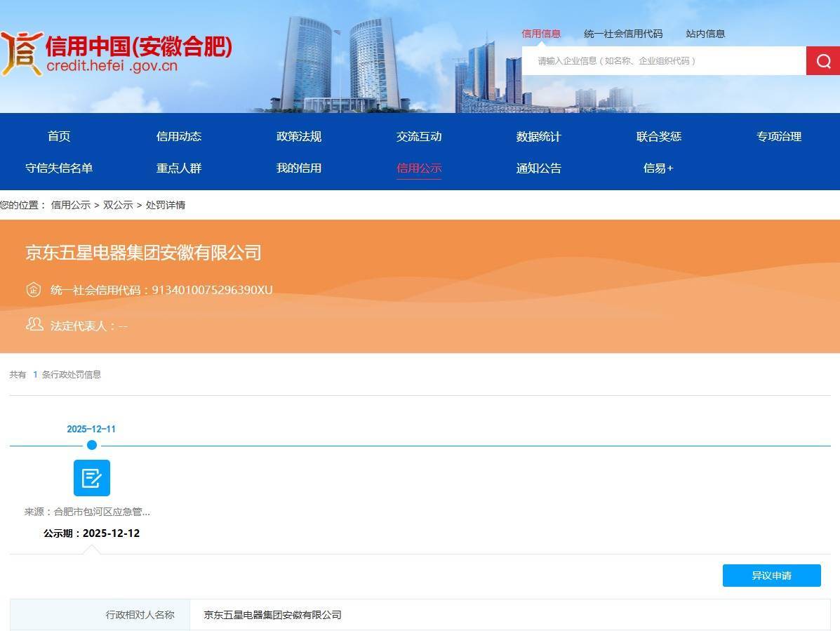
Task: Open the 联合奖惩 navigation entry
Action: [658, 136]
